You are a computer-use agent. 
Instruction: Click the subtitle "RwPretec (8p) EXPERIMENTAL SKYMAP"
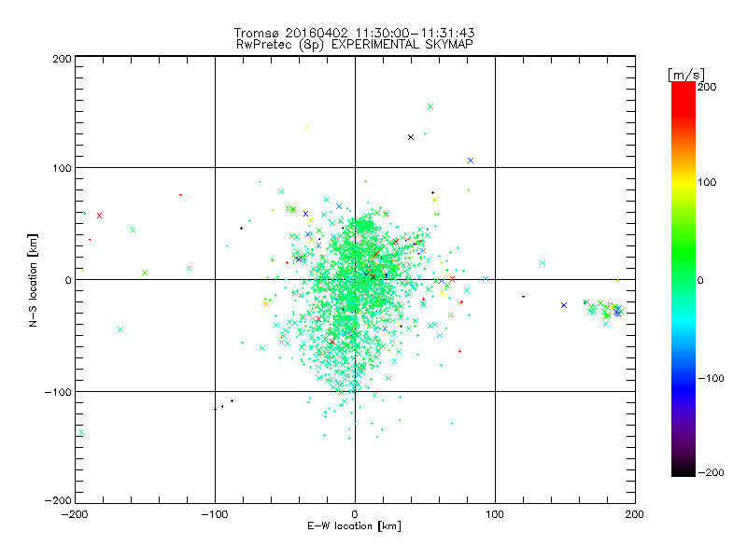click(355, 45)
